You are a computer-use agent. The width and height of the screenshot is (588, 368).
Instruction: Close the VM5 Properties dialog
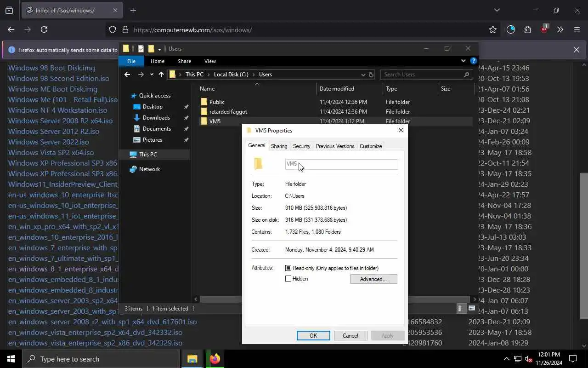pos(401,131)
